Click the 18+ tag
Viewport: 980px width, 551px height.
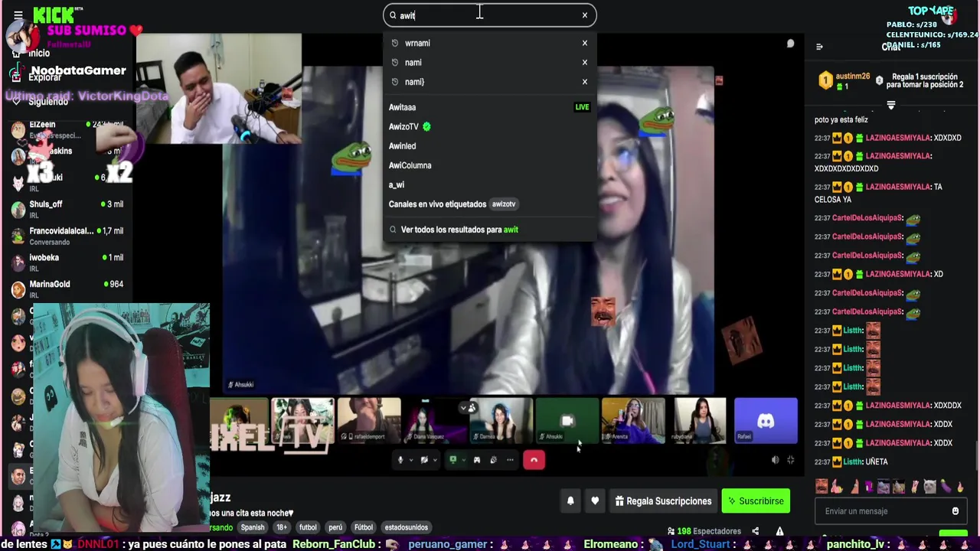(282, 527)
